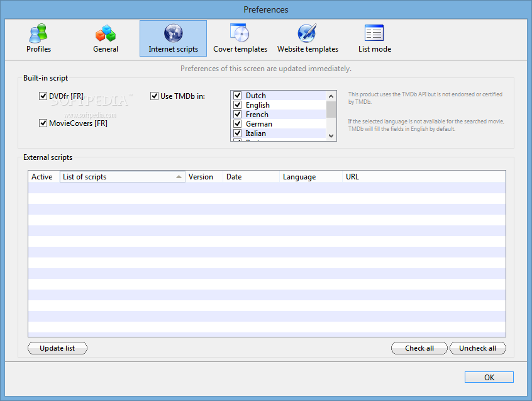Viewport: 532px width, 401px height.
Task: Open the List mode icon
Action: pyautogui.click(x=374, y=33)
